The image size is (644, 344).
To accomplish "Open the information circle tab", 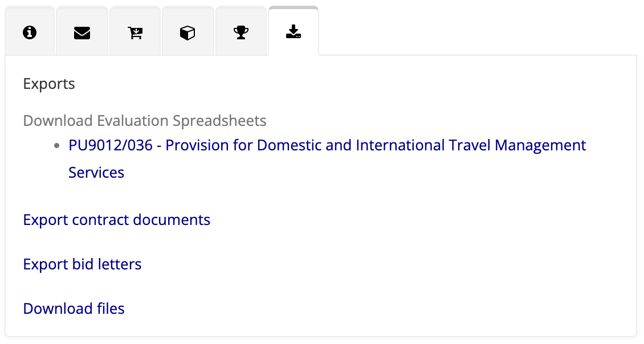I will coord(30,32).
